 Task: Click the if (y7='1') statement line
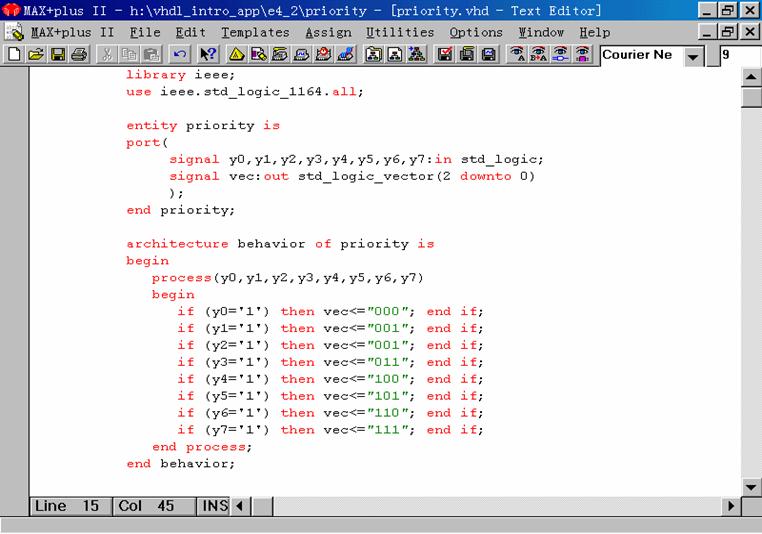tap(330, 430)
